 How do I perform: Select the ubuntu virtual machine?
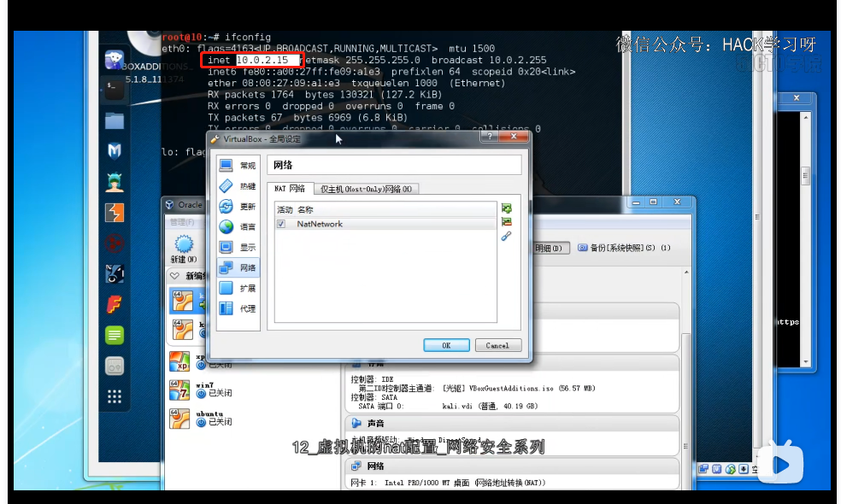(x=200, y=419)
